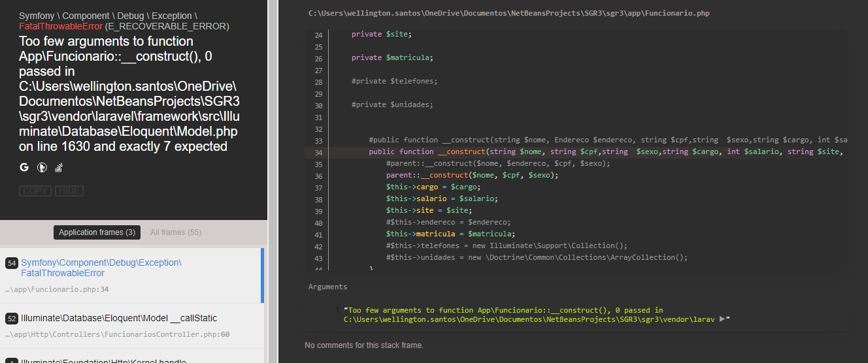Click commented constructor on line 33
868x363 pixels.
(608, 140)
